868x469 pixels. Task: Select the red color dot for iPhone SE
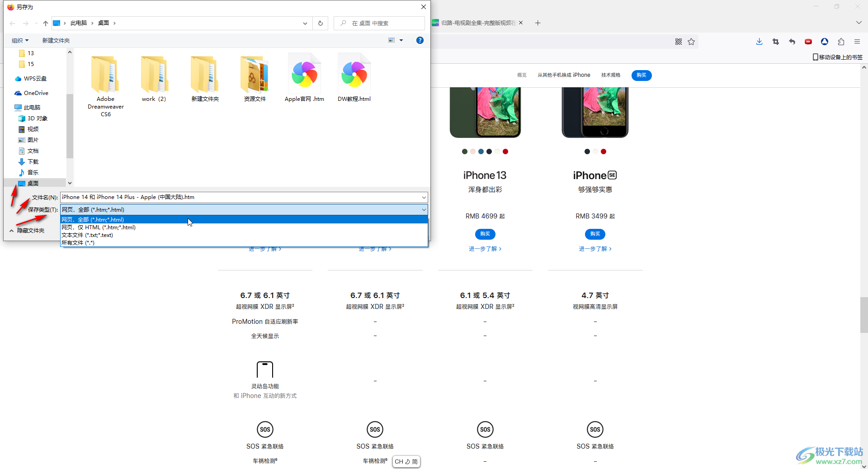pyautogui.click(x=604, y=152)
